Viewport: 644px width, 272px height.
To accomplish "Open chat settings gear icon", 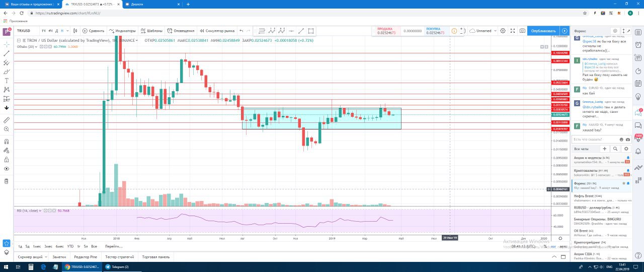I will coord(626,149).
